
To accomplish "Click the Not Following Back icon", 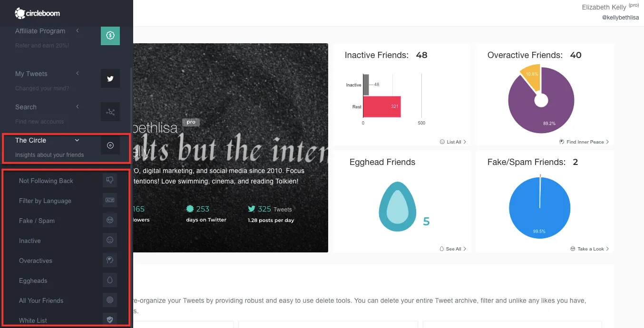I will (110, 180).
